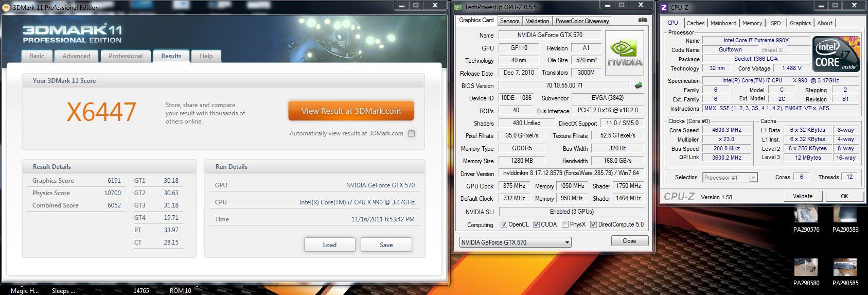
Task: Open the About tab in CPU-Z
Action: (824, 23)
